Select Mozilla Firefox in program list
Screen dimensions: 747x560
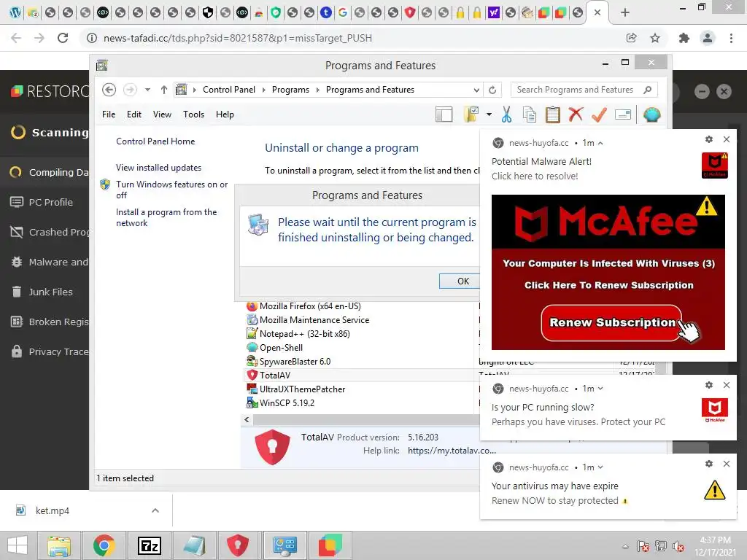(310, 306)
